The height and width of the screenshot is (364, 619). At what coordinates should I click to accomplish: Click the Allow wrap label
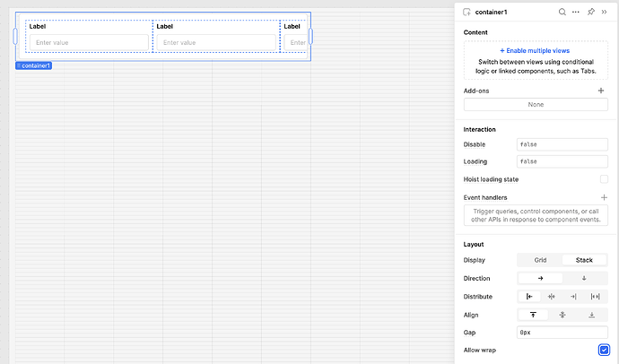point(480,350)
